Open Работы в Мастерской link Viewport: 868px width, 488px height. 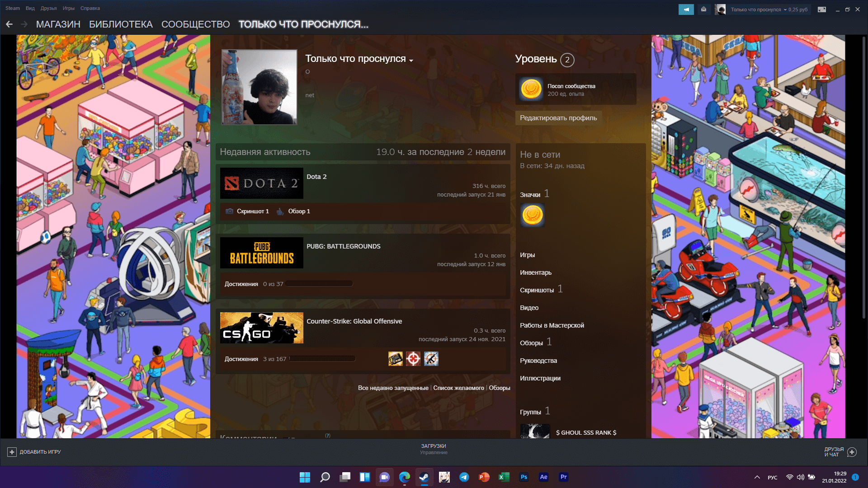(552, 325)
